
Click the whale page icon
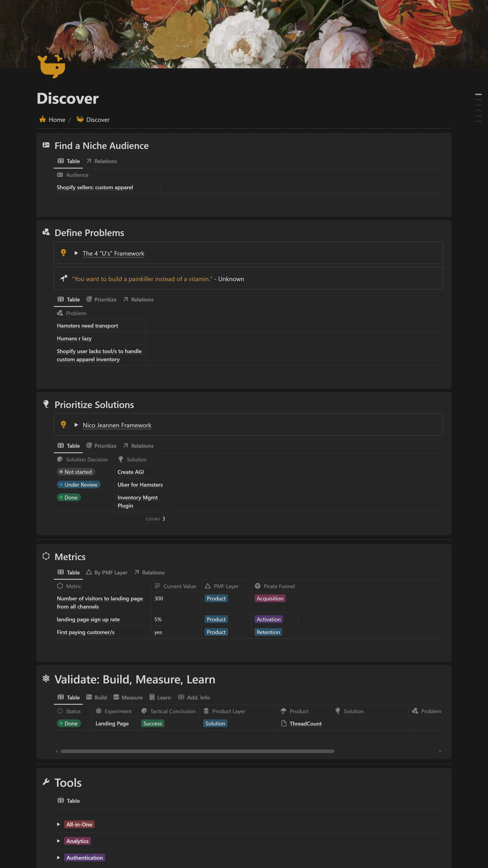pos(51,66)
